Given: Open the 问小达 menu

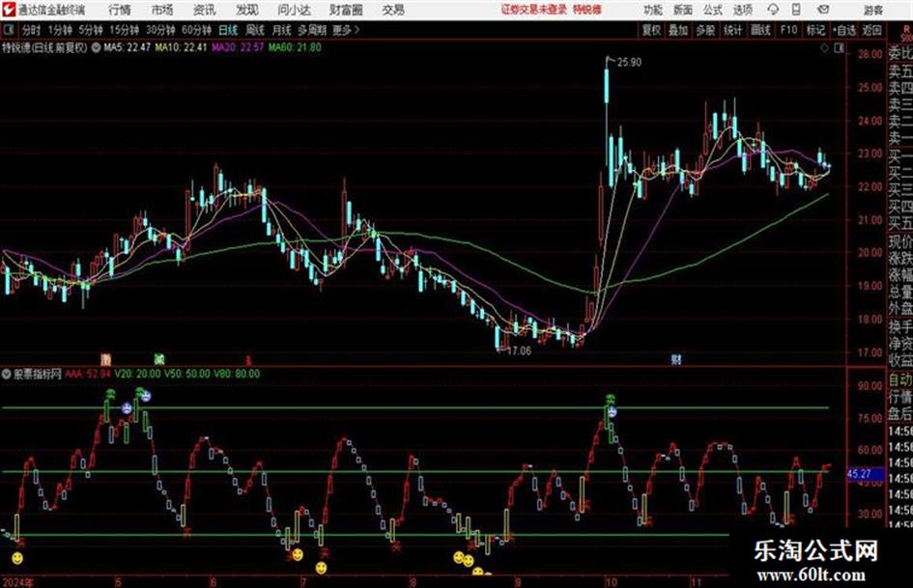Looking at the screenshot, I should [294, 10].
